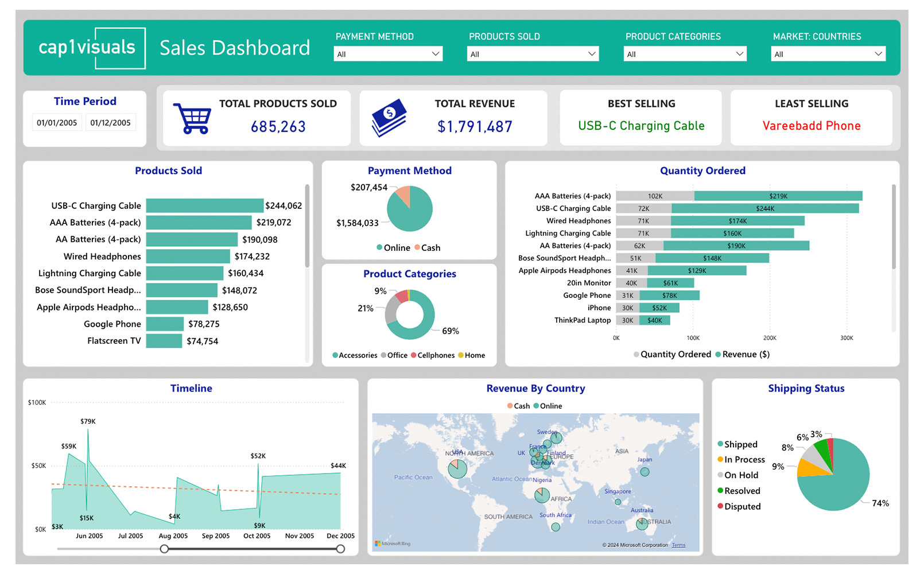924x574 pixels.
Task: Click the USA pie bubble on map
Action: 457,468
